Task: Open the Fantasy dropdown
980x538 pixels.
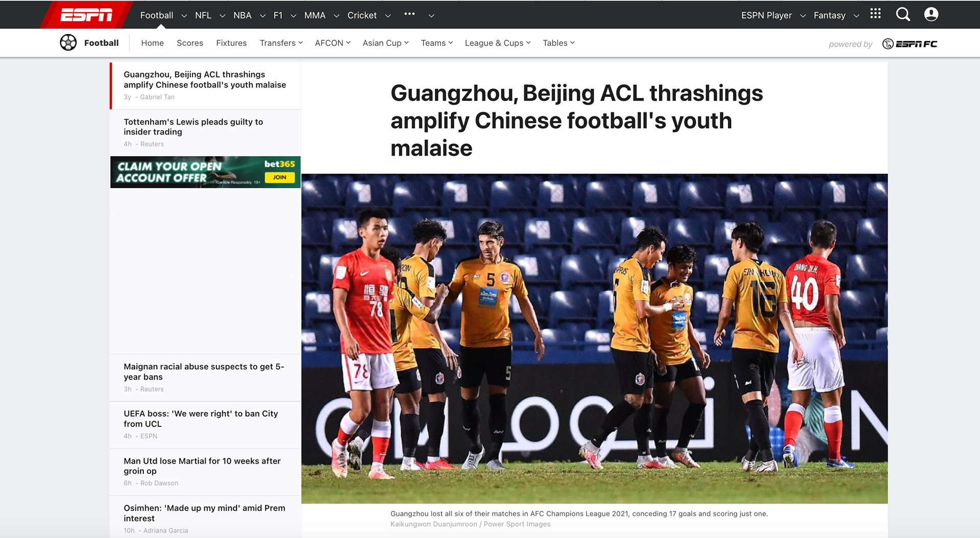Action: click(x=836, y=15)
